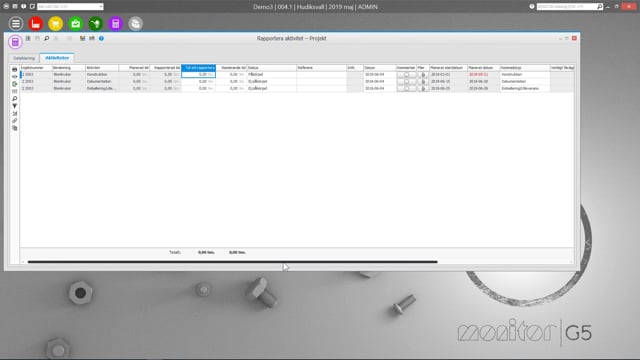This screenshot has width=640, height=360.
Task: Open comment button on the Konstruktion row
Action: [x=406, y=75]
